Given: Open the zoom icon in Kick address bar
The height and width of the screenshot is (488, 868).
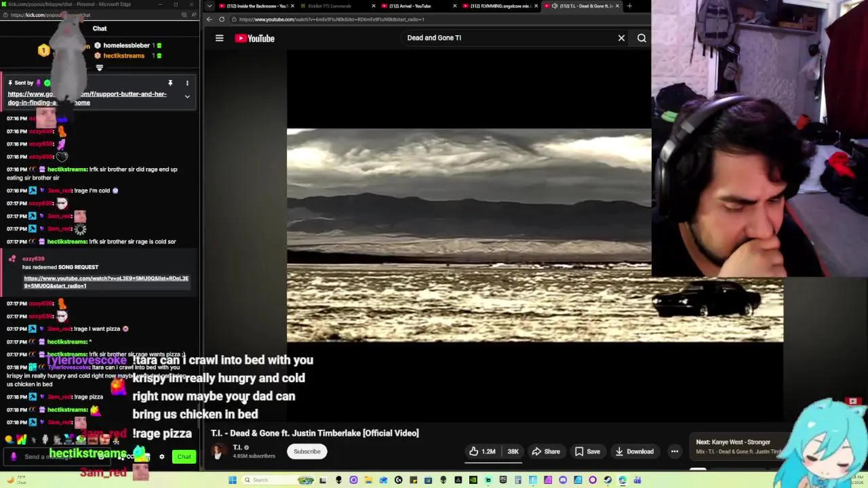Looking at the screenshot, I should point(184,15).
